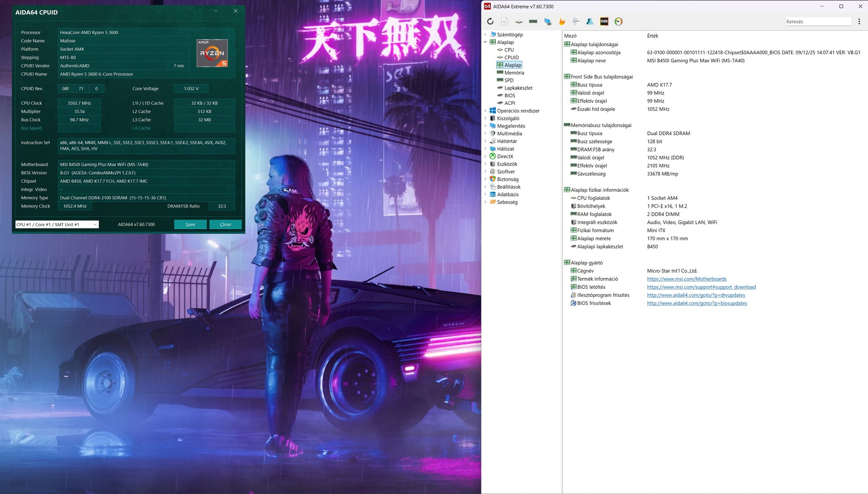Collapse the Alaplap tree node
The width and height of the screenshot is (868, 494).
pos(486,42)
